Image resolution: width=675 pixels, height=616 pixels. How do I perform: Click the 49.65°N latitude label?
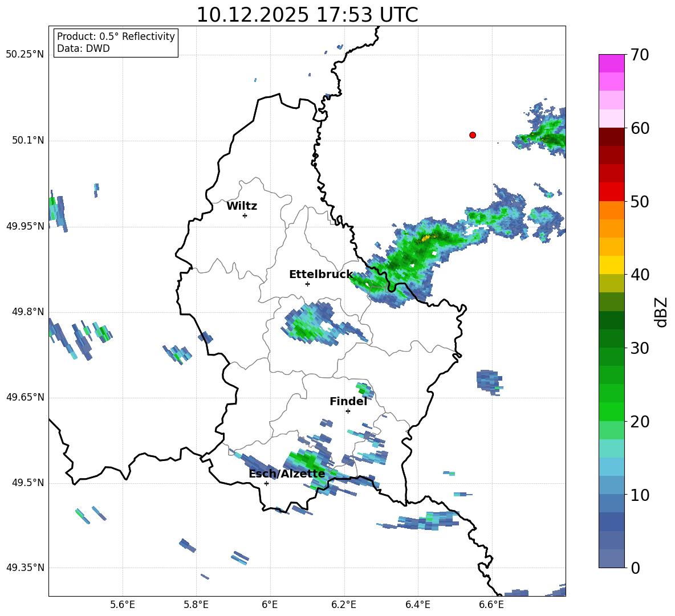(x=25, y=397)
